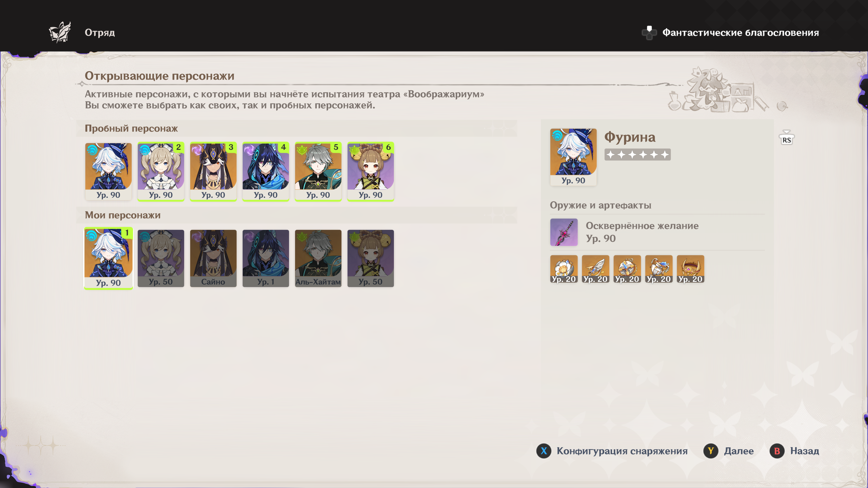Choose trial character Cyno numbered 3
Screen dimensions: 868x488
click(213, 171)
